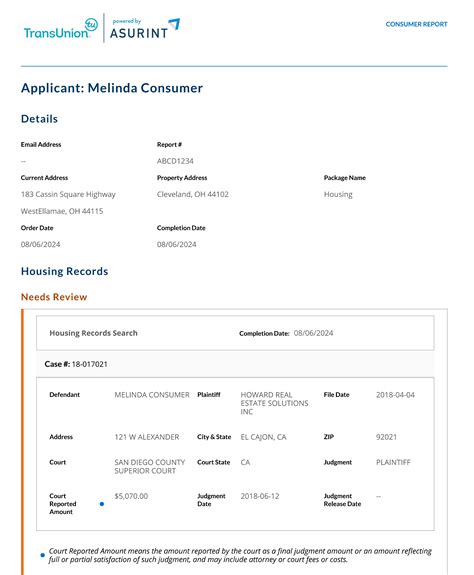Click the Judgment value PLAINTIFF
Image resolution: width=474 pixels, height=575 pixels.
point(393,462)
